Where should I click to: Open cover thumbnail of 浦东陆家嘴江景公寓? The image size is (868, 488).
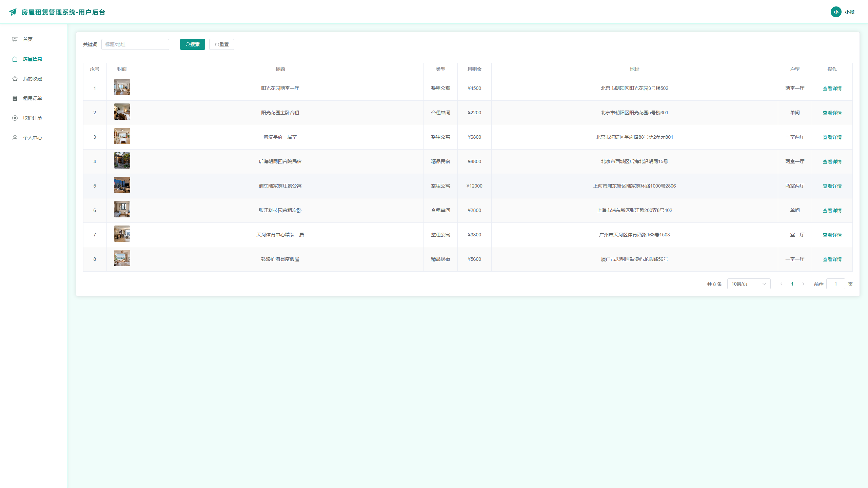[122, 185]
